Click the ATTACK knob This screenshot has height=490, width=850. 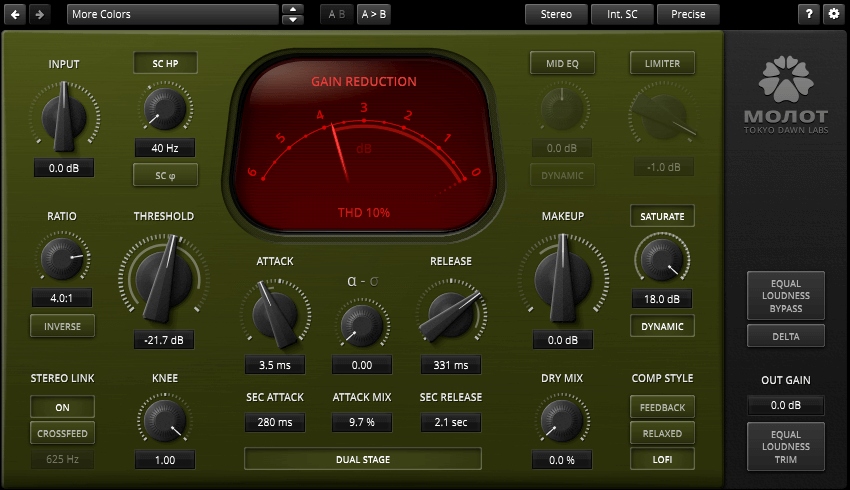click(x=275, y=314)
